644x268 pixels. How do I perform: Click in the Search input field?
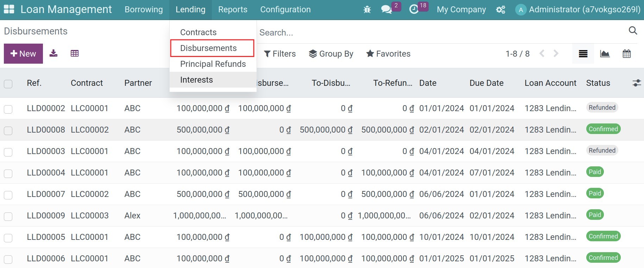coord(442,33)
